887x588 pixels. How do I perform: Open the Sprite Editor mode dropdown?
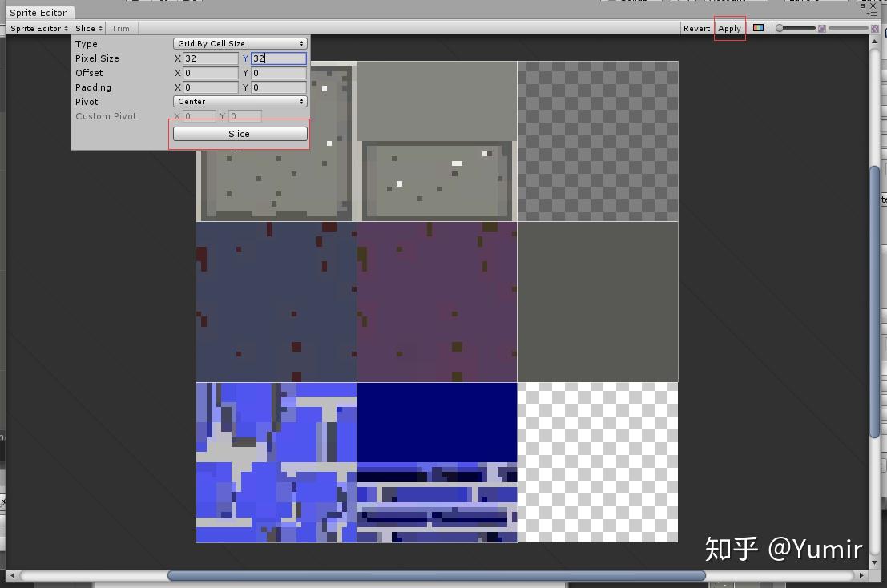pyautogui.click(x=38, y=28)
